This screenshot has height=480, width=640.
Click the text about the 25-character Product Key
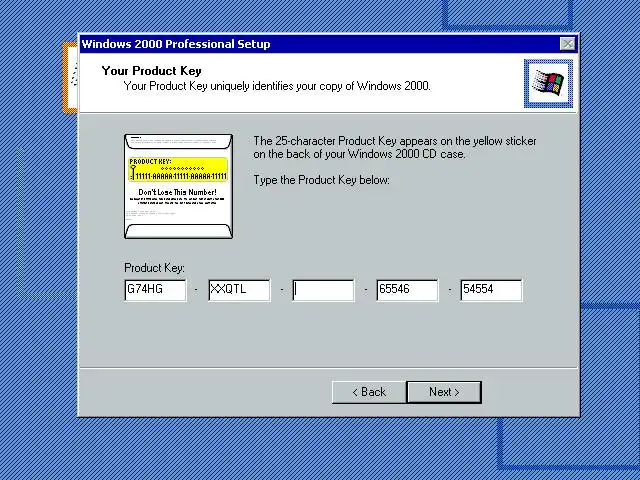pyautogui.click(x=395, y=147)
